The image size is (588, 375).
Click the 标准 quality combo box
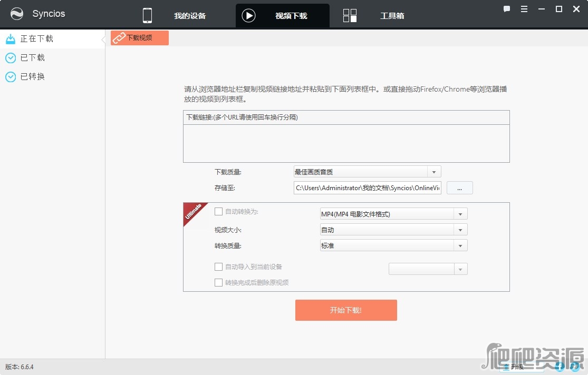click(393, 246)
